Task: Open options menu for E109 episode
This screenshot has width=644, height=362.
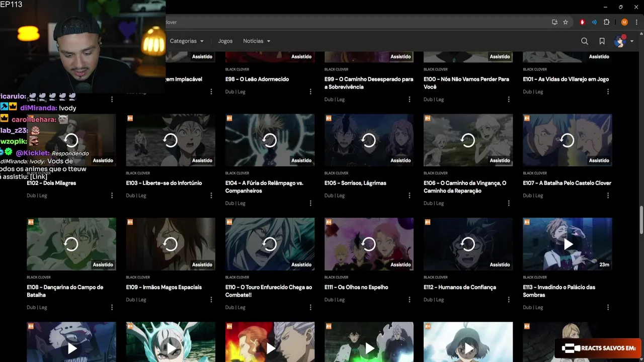Action: (211, 300)
